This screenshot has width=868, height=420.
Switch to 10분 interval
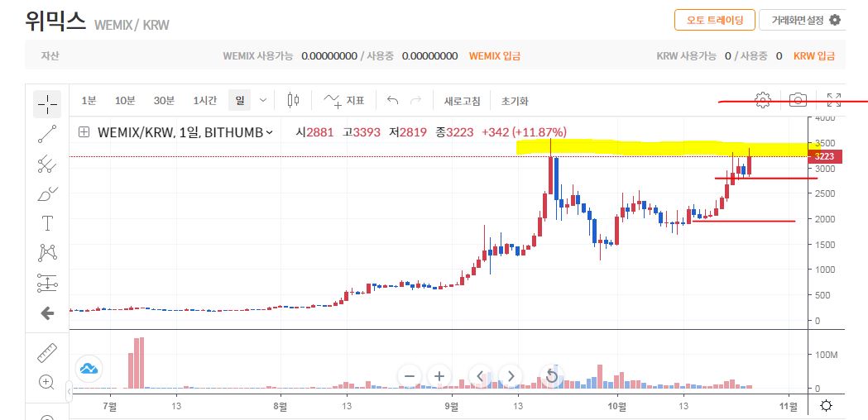click(125, 101)
